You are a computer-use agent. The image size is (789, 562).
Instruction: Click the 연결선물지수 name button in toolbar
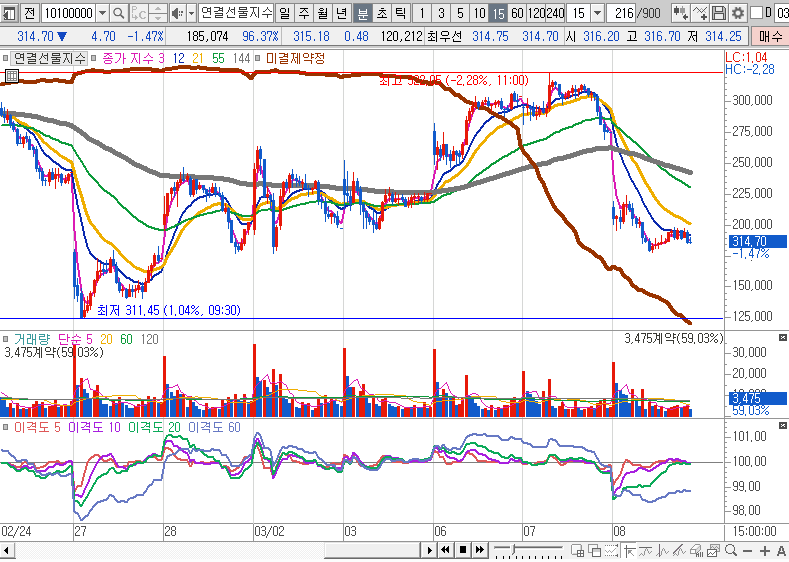(x=236, y=14)
